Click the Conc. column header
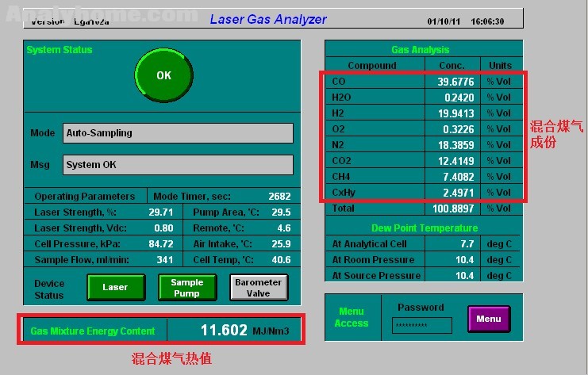 (x=452, y=66)
